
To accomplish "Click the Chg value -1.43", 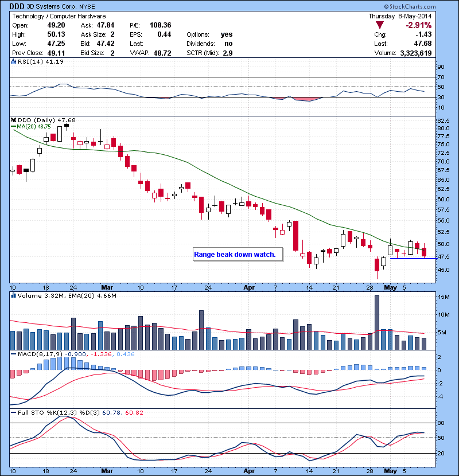I will tap(423, 34).
